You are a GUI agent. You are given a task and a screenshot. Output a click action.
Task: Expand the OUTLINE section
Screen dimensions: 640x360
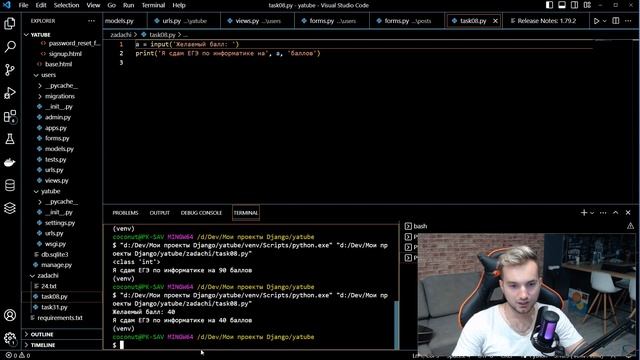(x=27, y=334)
